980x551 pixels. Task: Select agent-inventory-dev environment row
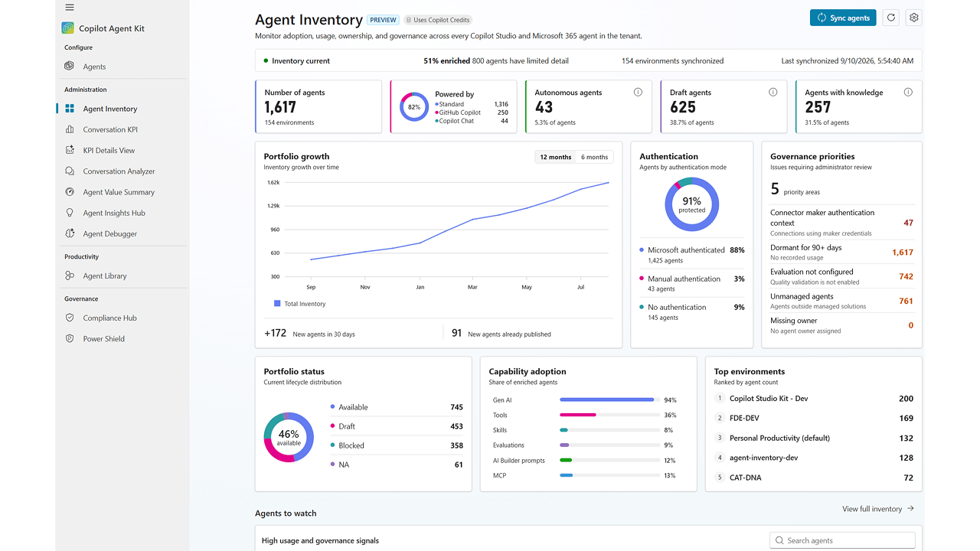pos(814,458)
